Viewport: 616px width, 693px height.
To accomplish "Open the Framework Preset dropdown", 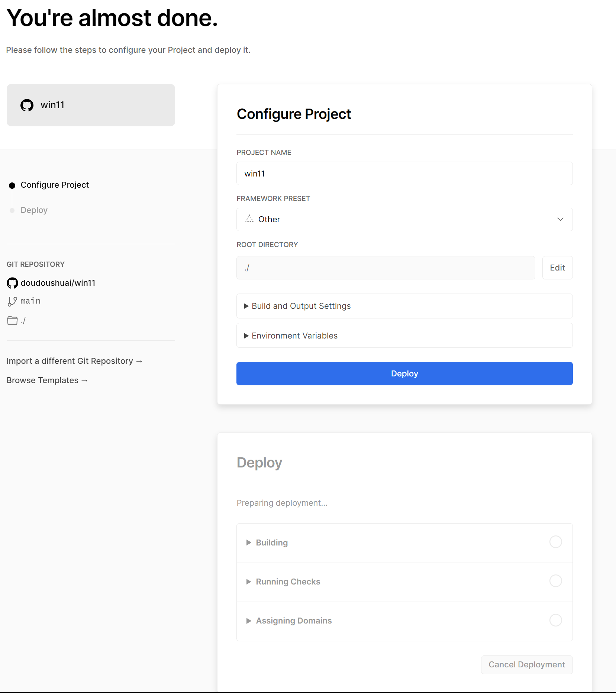I will (x=404, y=220).
